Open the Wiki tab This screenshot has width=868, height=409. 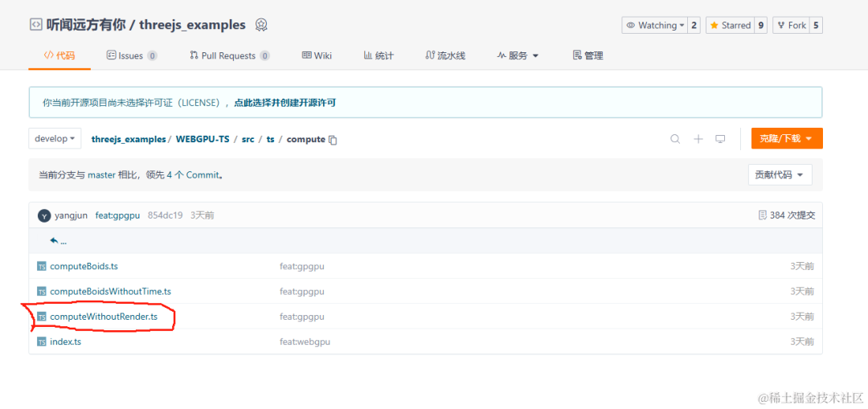317,55
